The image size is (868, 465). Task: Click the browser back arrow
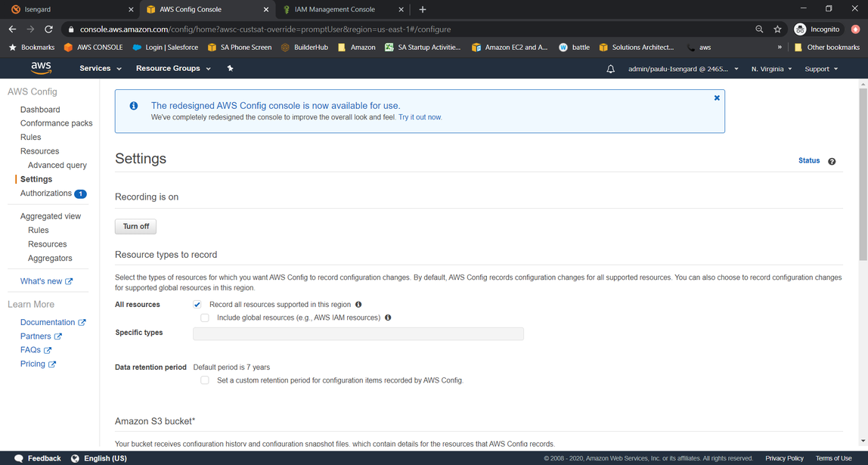(x=12, y=29)
